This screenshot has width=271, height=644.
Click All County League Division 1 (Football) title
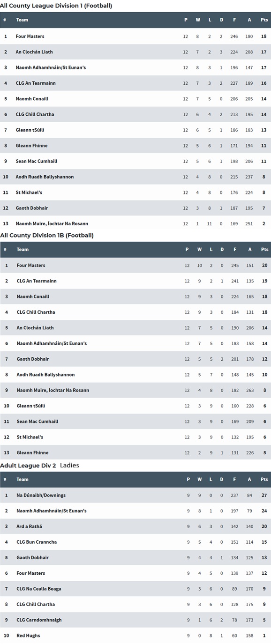pyautogui.click(x=56, y=6)
